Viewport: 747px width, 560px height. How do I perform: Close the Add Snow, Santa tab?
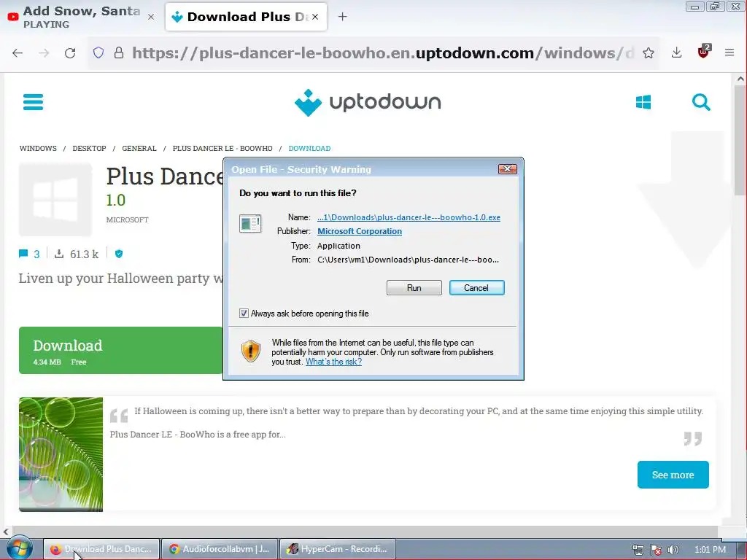(151, 17)
